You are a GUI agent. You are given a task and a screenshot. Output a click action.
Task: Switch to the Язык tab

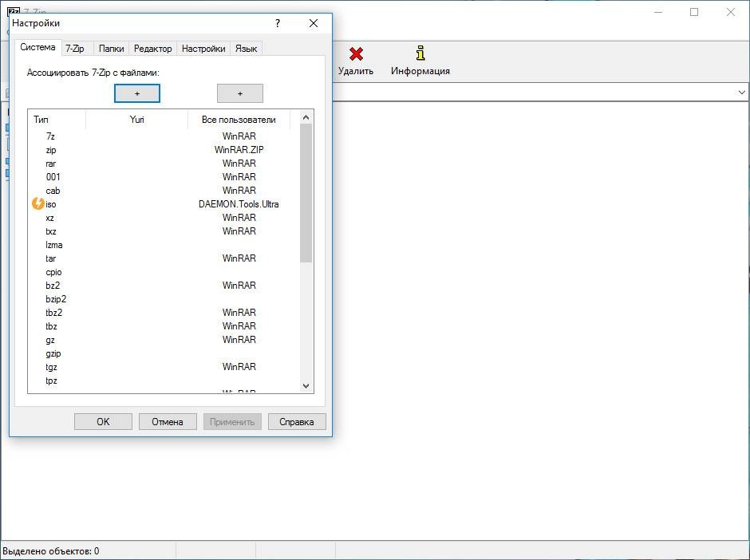tap(246, 49)
